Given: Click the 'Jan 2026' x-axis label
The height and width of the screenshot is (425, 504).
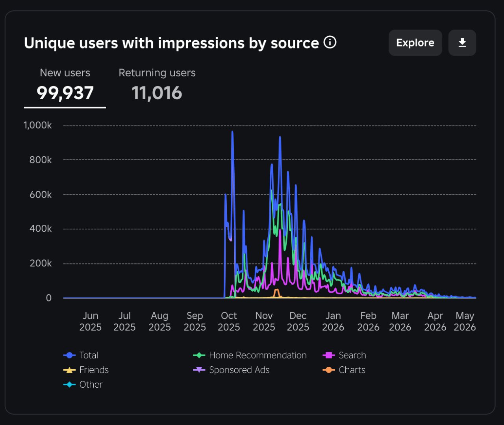Looking at the screenshot, I should coord(333,322).
